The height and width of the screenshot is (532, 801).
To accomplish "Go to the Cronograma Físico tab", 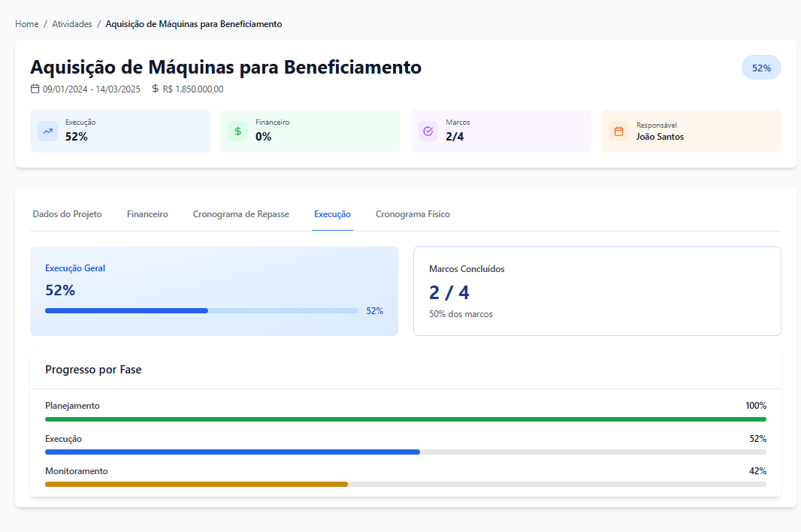I will (x=413, y=214).
